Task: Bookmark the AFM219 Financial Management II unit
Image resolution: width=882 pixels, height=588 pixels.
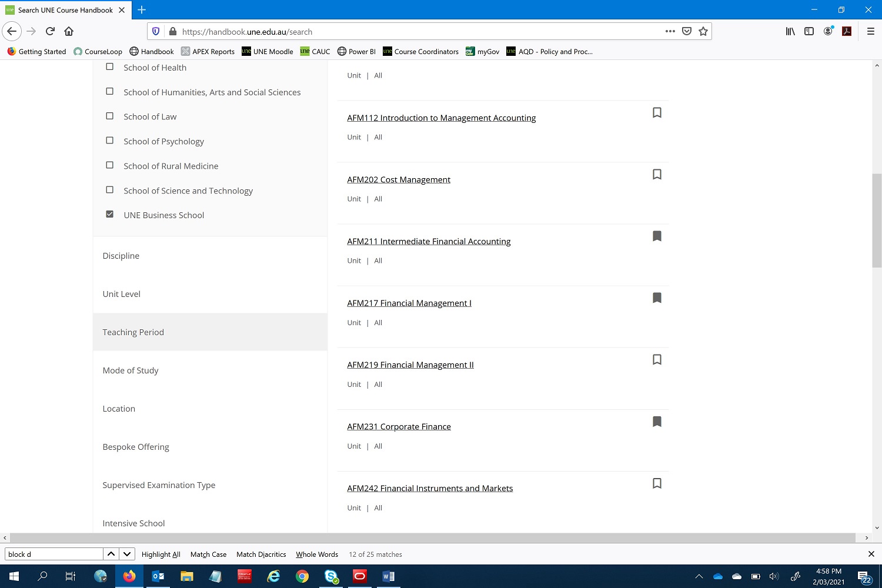Action: click(657, 359)
